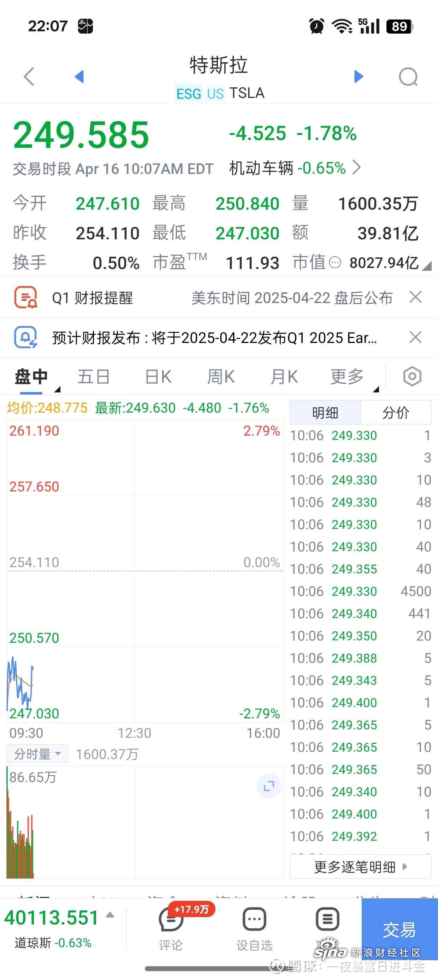Tap the 昨收 value 254.110 in quote grid
Viewport: 438px width, 980px height.
[108, 233]
